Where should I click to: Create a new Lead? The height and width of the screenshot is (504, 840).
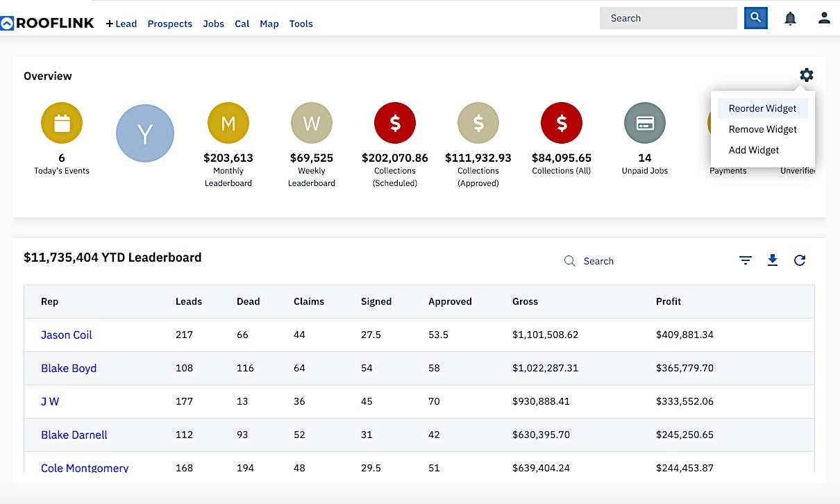click(x=121, y=24)
